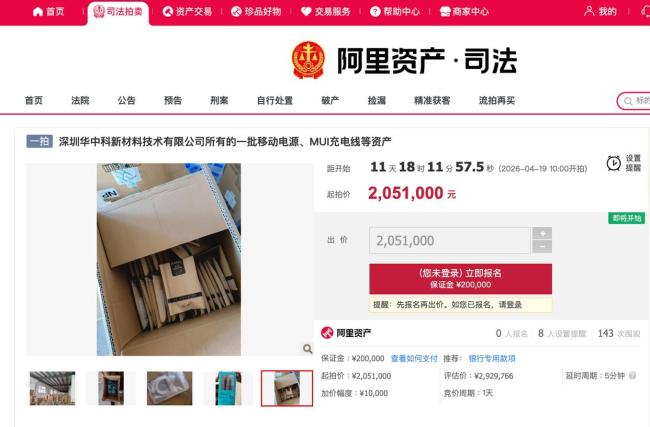
Task: Open the 银行专用款项 link
Action: (492, 358)
